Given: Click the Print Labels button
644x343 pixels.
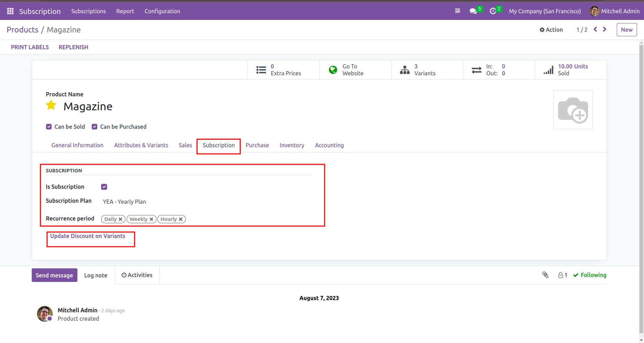Looking at the screenshot, I should coord(30,47).
